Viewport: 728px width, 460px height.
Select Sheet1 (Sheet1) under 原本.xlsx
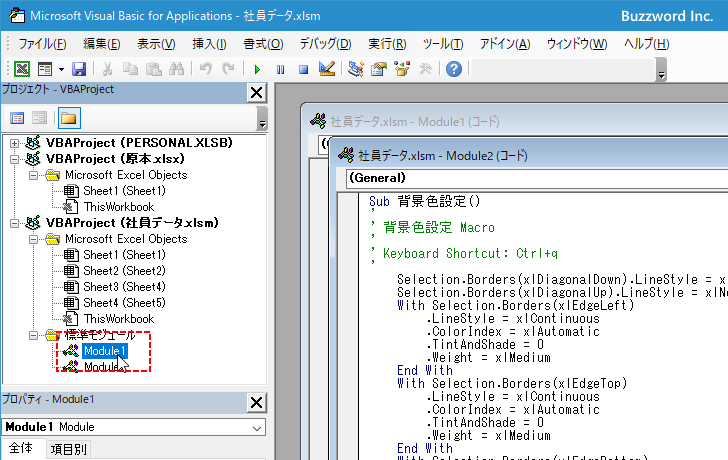tap(124, 191)
